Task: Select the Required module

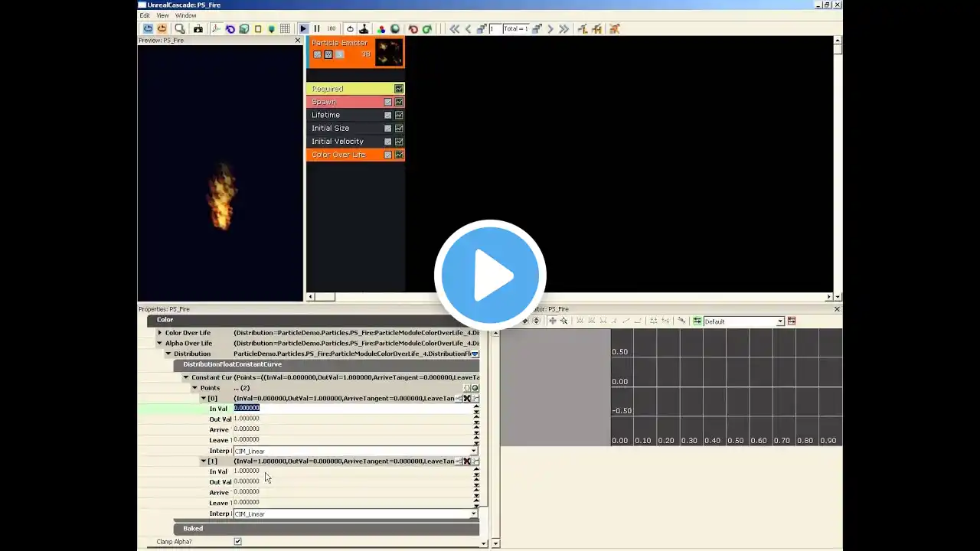Action: point(355,89)
